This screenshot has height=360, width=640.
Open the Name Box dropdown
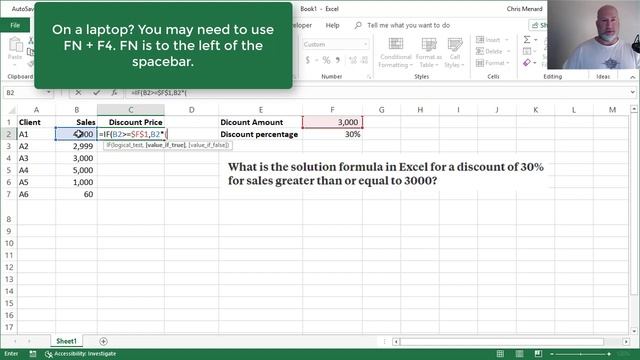point(49,93)
